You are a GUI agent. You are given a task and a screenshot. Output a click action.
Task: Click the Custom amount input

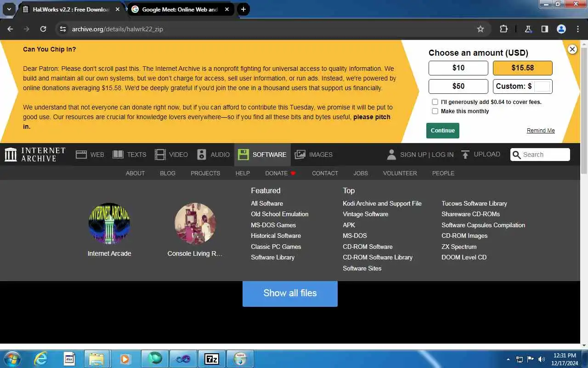[542, 86]
